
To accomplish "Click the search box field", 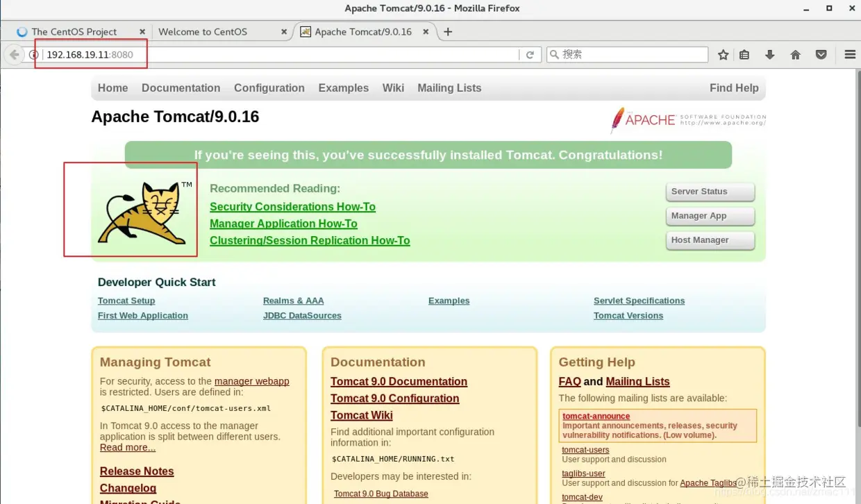I will (626, 55).
